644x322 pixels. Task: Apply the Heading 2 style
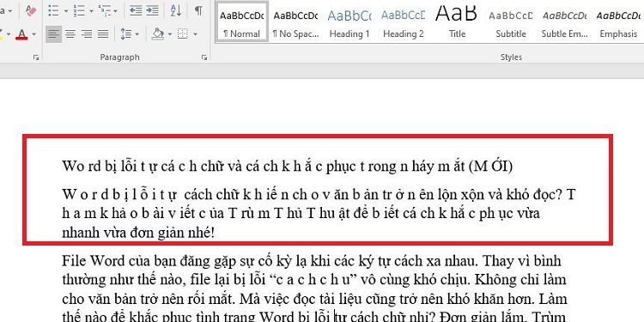[x=403, y=21]
